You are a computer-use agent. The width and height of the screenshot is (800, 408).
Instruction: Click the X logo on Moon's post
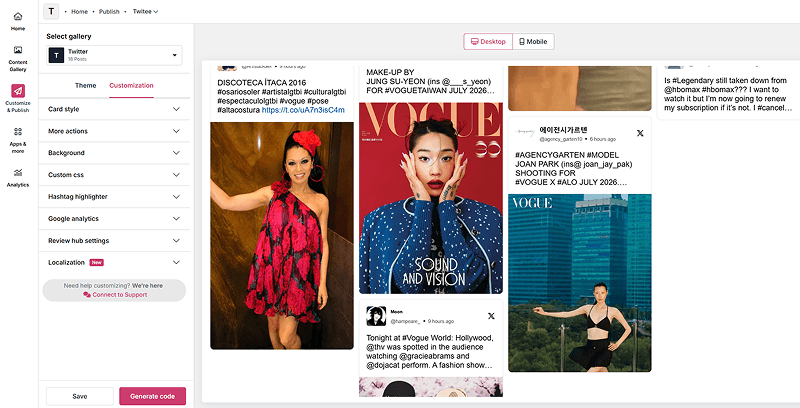pyautogui.click(x=491, y=316)
